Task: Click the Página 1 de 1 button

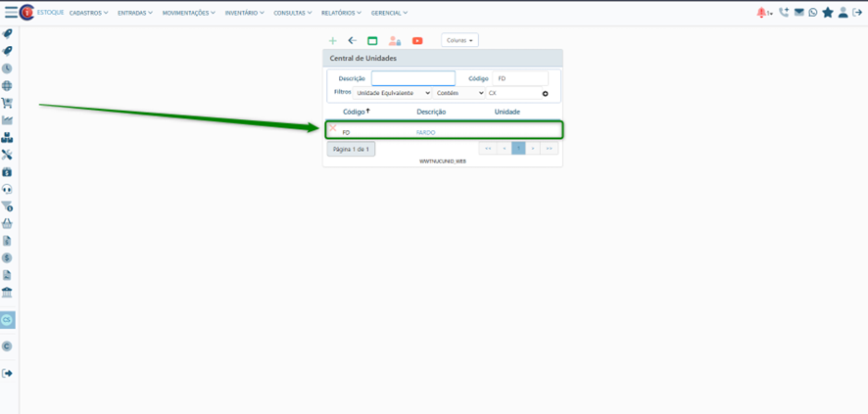Action: click(351, 149)
